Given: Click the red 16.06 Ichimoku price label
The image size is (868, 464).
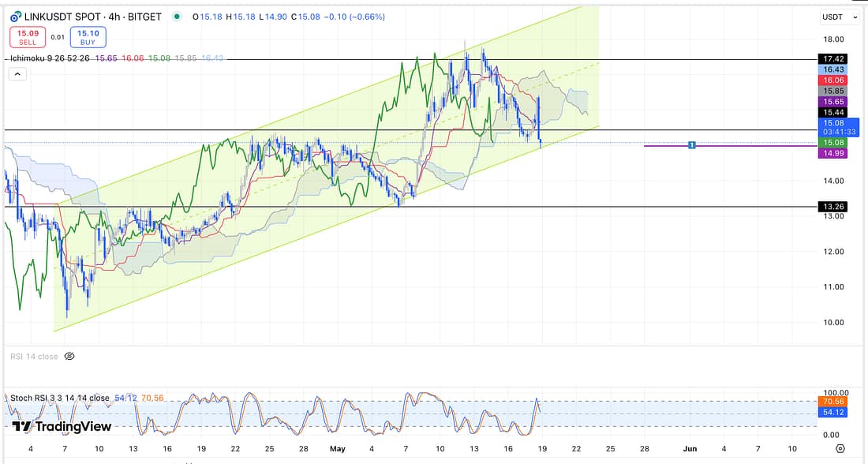Looking at the screenshot, I should click(834, 80).
